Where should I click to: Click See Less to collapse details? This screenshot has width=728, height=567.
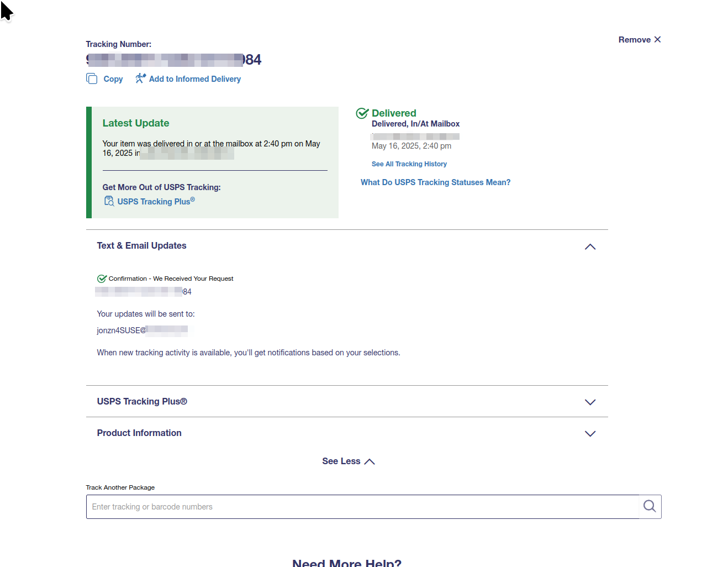[x=349, y=461]
